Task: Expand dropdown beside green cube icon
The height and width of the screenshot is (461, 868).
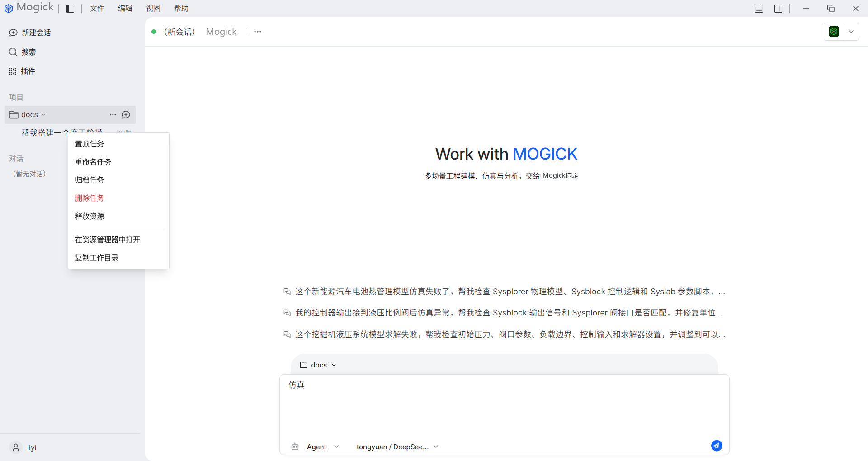Action: tap(851, 32)
